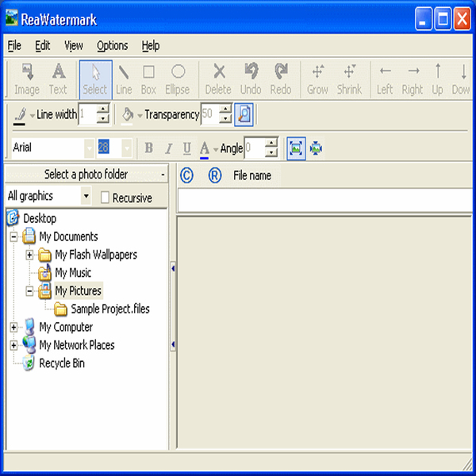Select the Select pointer tool
The height and width of the screenshot is (476, 476).
coord(94,79)
